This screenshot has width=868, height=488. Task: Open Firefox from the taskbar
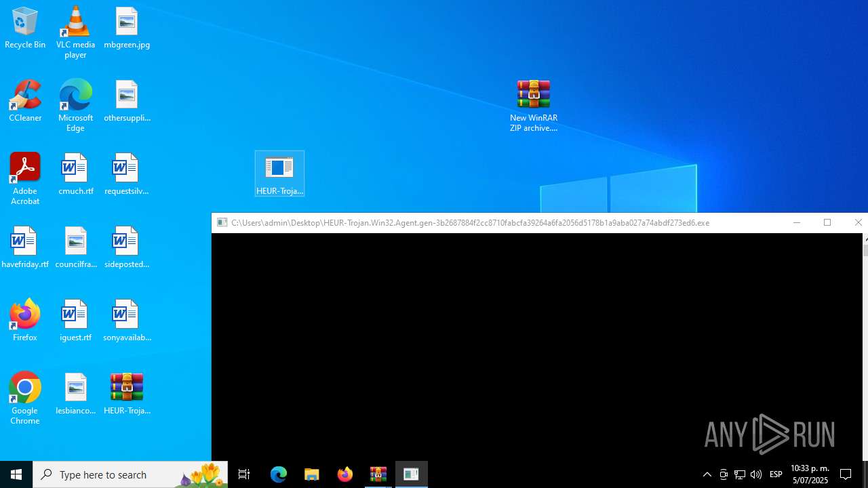[345, 474]
